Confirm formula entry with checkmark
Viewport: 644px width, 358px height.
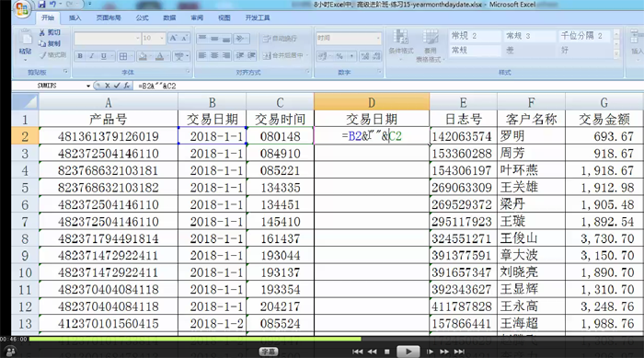point(117,86)
